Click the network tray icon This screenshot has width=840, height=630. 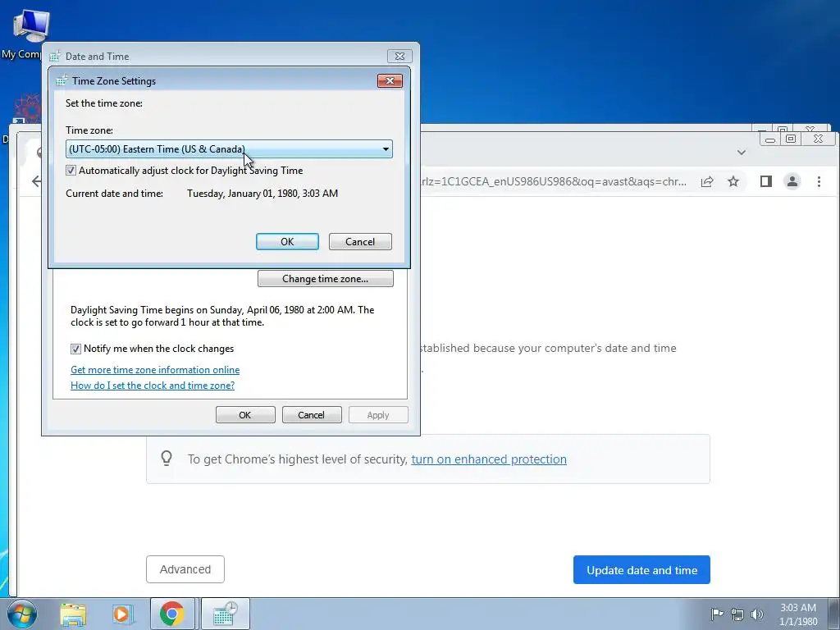tap(737, 614)
